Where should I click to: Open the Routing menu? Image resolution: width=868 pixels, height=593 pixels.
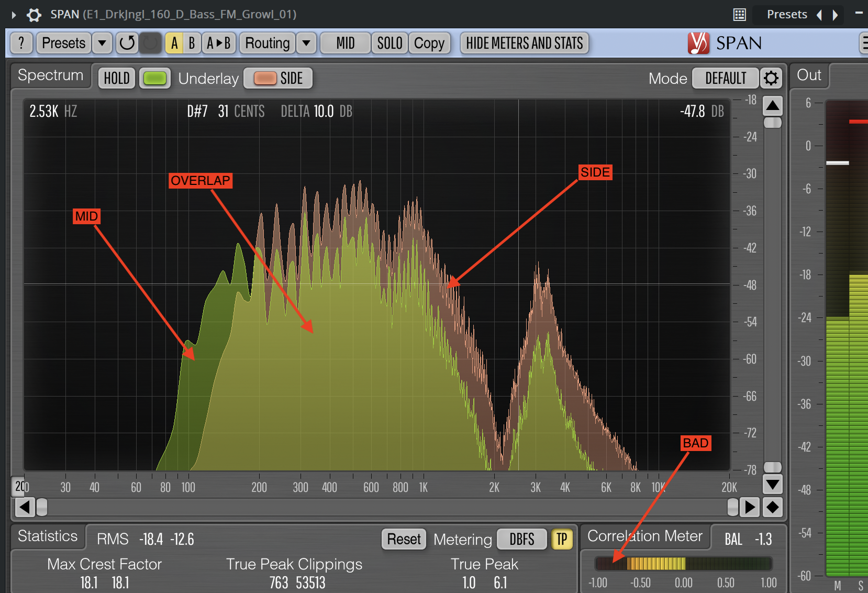[268, 43]
